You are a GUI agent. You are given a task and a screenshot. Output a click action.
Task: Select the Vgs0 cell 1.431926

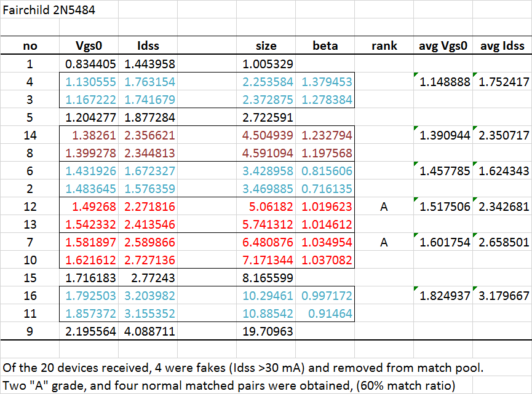(89, 170)
